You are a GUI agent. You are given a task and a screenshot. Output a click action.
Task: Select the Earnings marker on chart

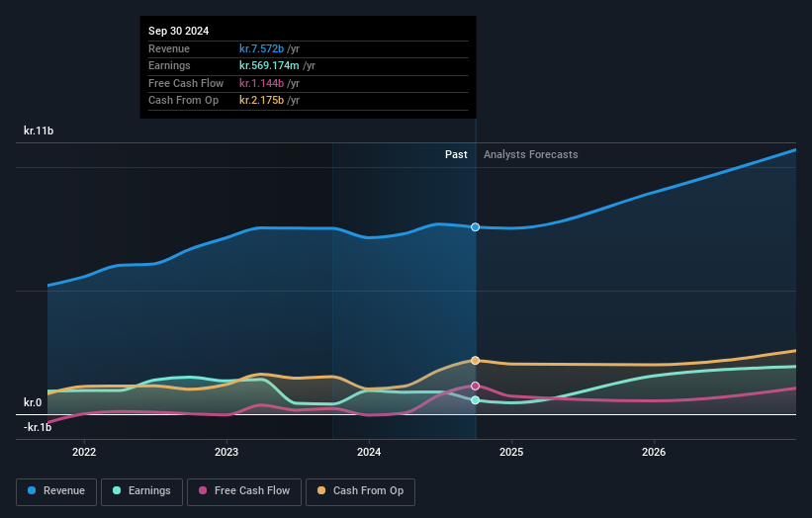[x=476, y=400]
